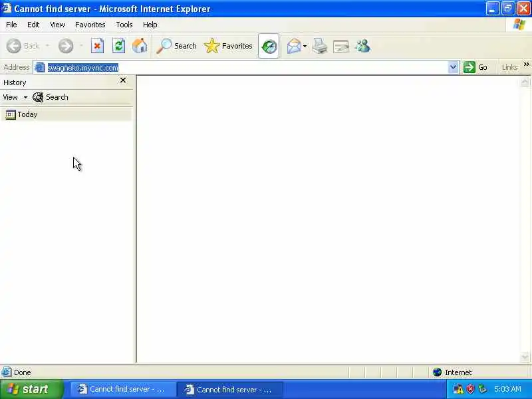532x399 pixels.
Task: Restore down the Internet Explorer window
Action: coord(507,9)
